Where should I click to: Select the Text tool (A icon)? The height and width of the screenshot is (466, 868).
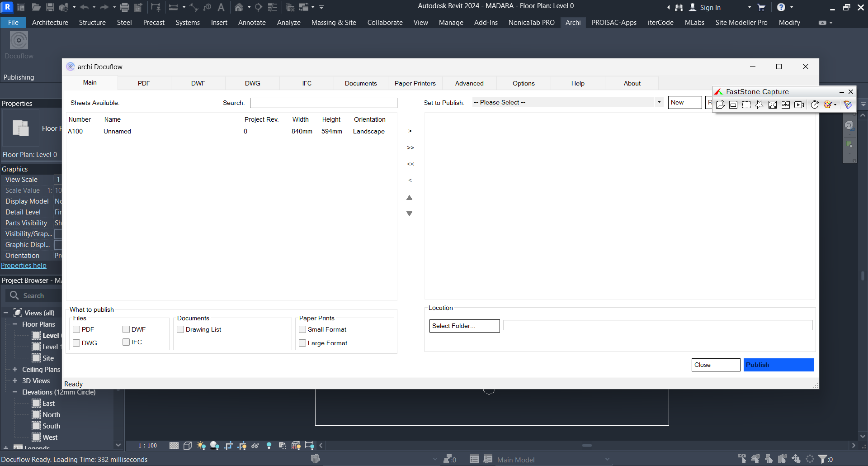tap(221, 7)
